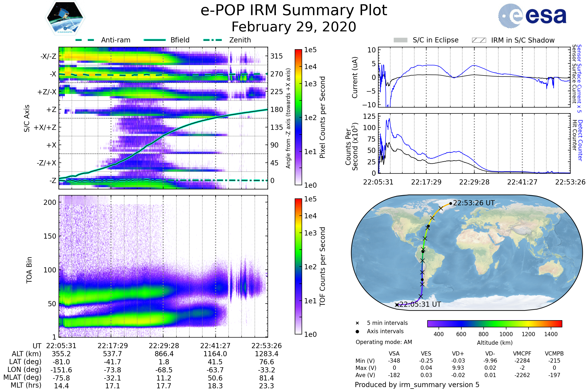Click the e-POP IRM Summary Plot title

(294, 11)
